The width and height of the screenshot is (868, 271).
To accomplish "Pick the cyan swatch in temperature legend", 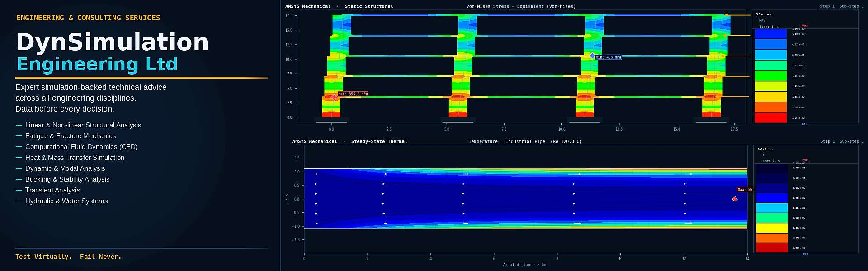I will [772, 208].
